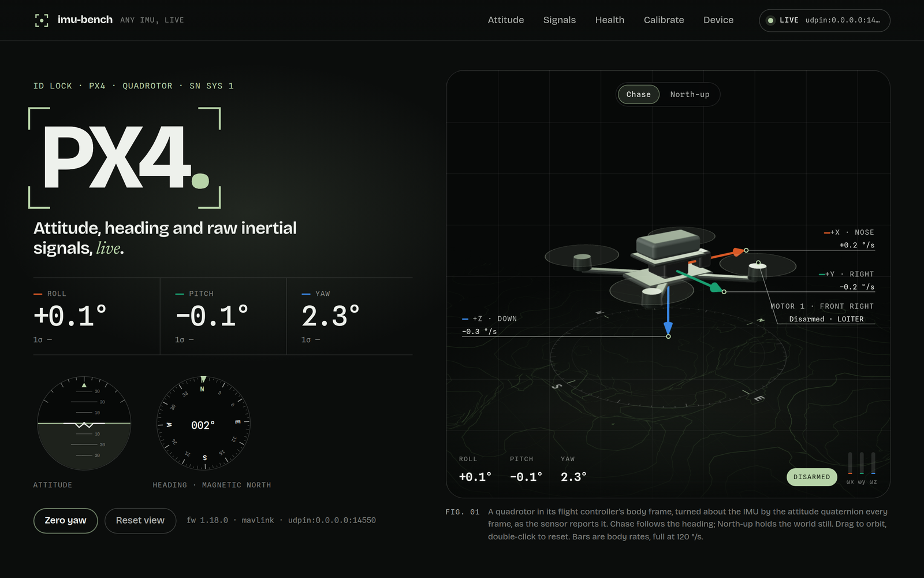Click the viewport ROLL +0.1° value
924x578 pixels.
pos(475,477)
